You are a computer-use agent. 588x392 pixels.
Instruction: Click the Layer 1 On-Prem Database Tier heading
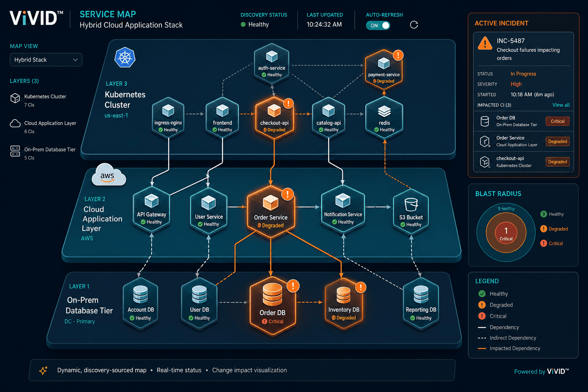[89, 305]
